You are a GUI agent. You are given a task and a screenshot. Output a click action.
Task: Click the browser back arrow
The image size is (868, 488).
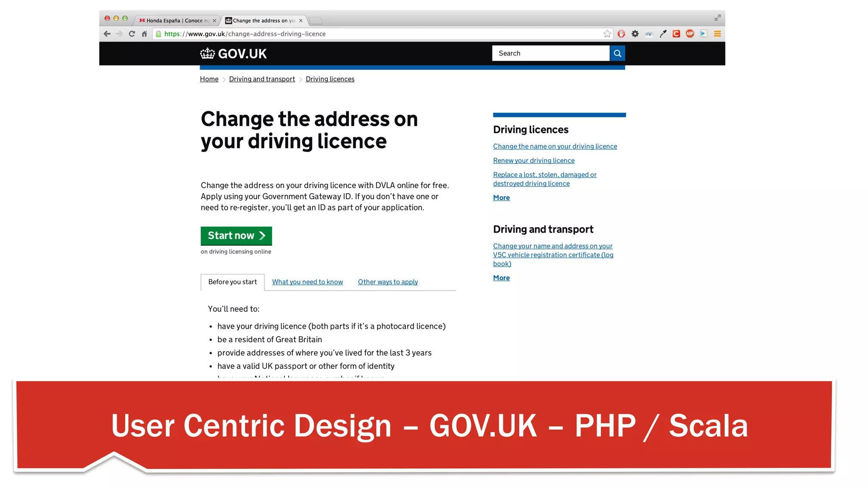pyautogui.click(x=107, y=34)
